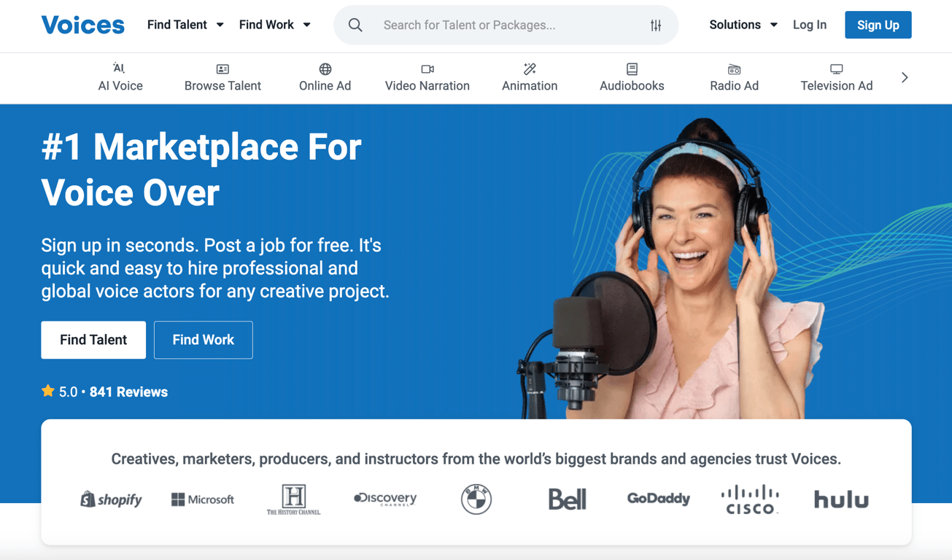952x560 pixels.
Task: Open the Log In menu item
Action: click(810, 24)
